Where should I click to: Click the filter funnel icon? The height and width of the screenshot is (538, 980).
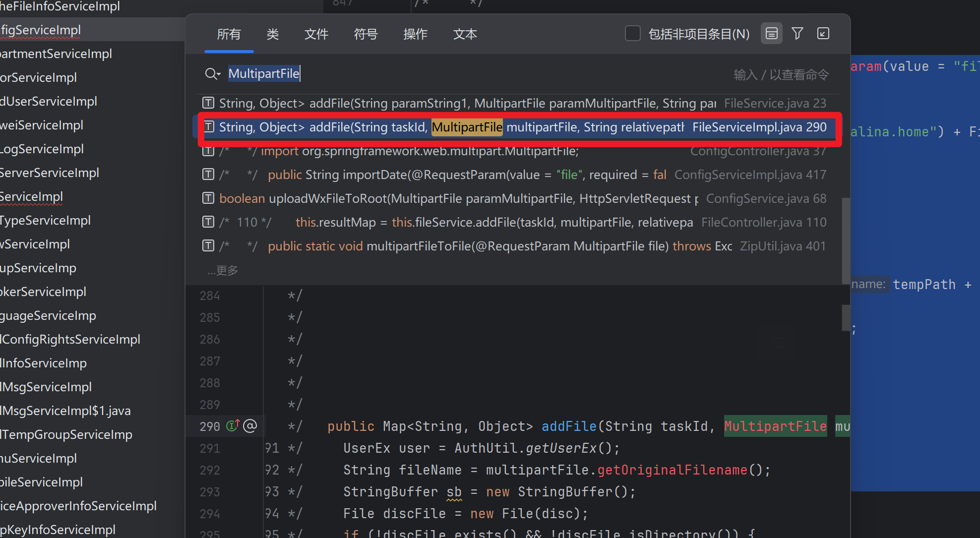pyautogui.click(x=797, y=34)
